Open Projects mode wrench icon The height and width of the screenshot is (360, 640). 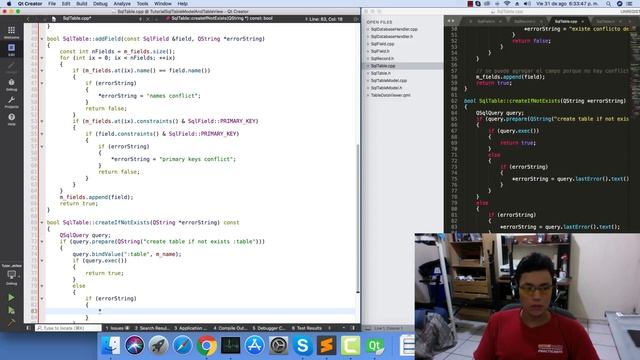tap(11, 102)
